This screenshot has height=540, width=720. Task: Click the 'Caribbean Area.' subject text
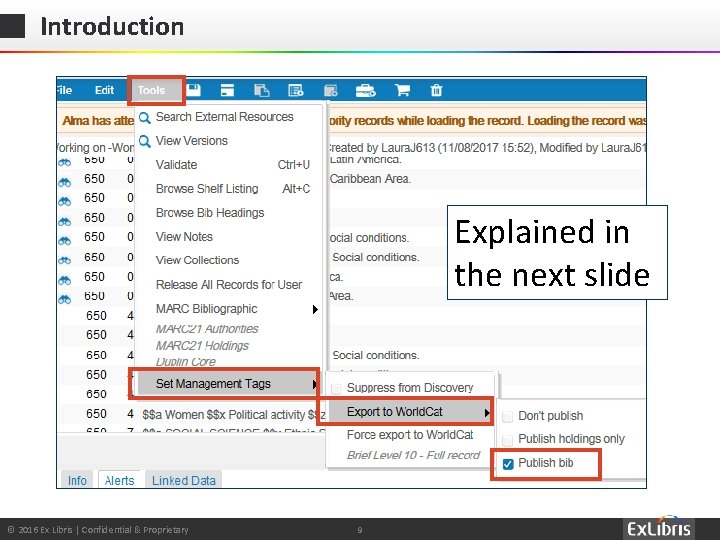(370, 179)
